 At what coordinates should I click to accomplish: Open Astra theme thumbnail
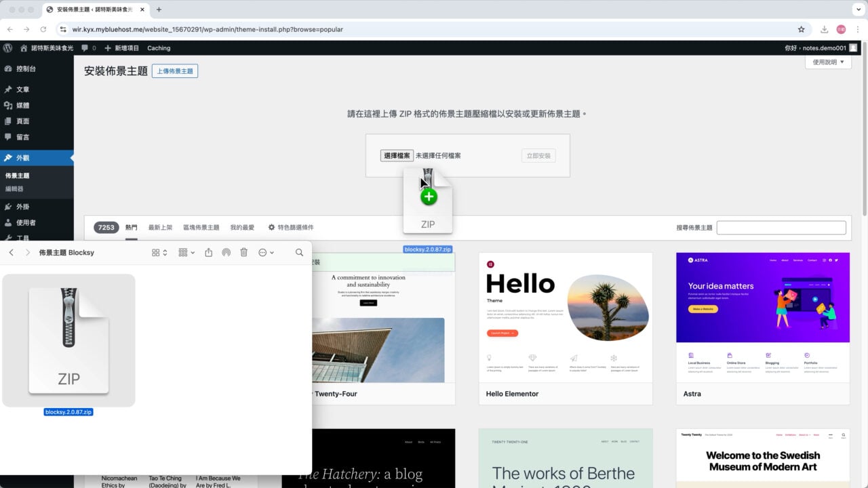pyautogui.click(x=763, y=317)
